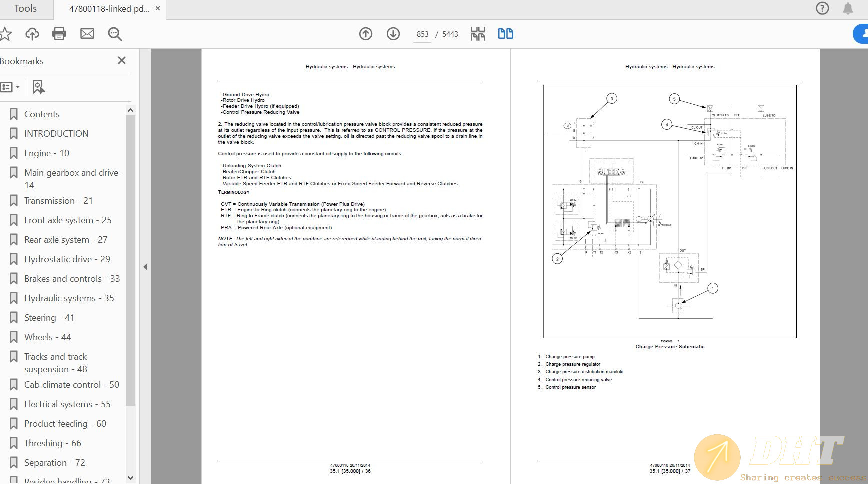Jump to Threshing - 66 bookmark
868x484 pixels.
pos(53,443)
